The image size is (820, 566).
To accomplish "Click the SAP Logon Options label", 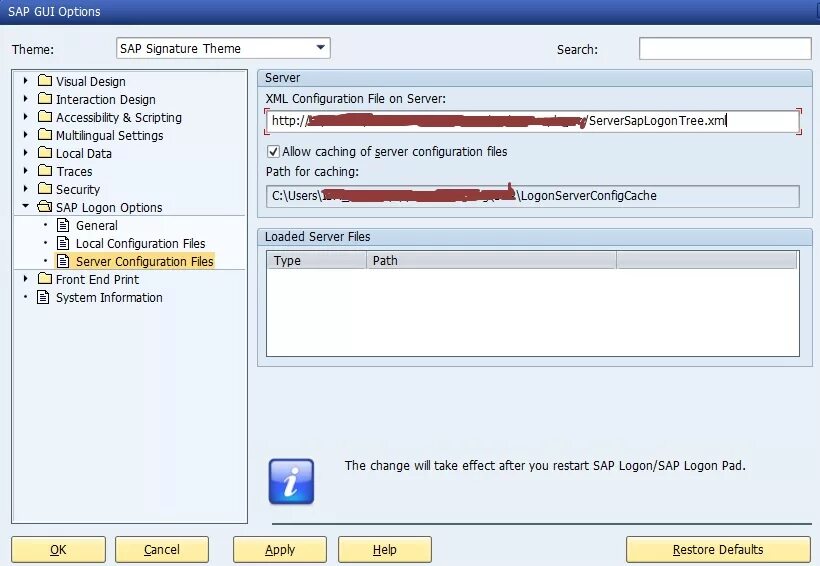I will coord(109,208).
